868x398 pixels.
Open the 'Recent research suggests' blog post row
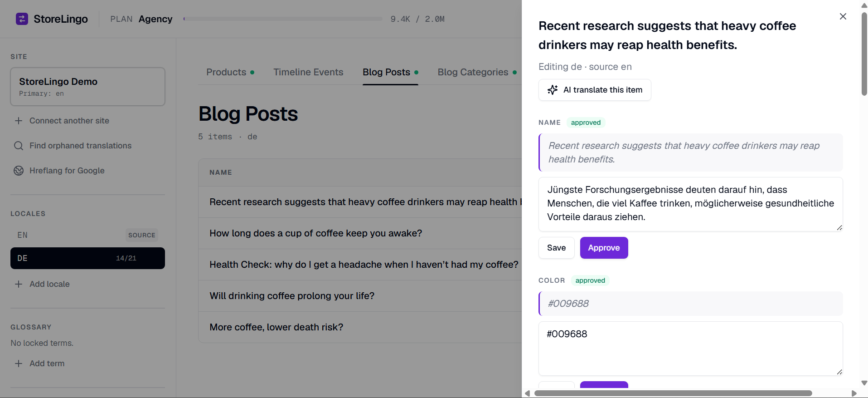[x=360, y=202]
